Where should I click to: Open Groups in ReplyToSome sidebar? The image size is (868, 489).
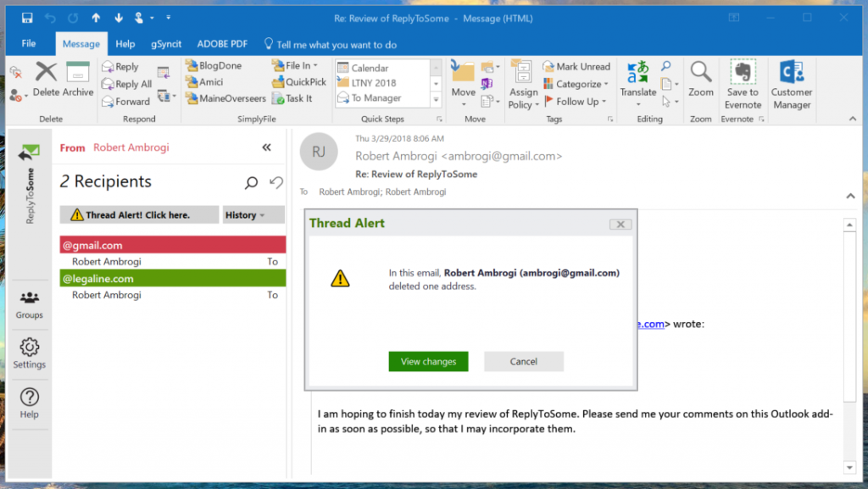pos(29,305)
